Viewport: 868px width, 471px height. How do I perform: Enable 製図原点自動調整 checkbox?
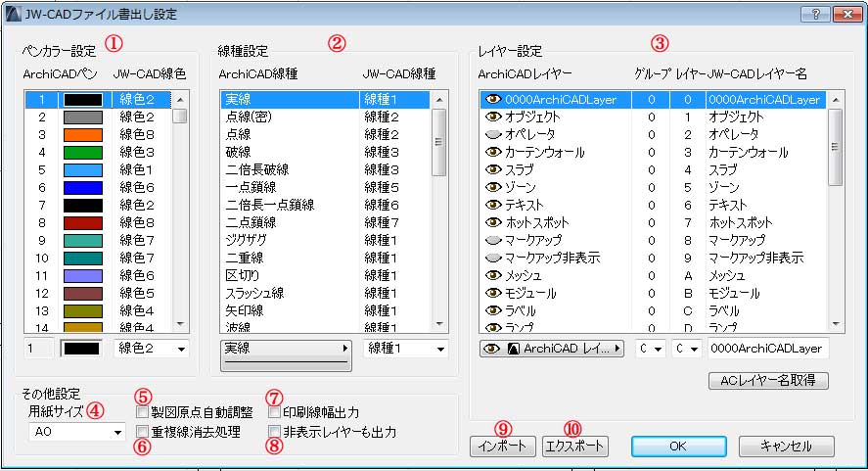pos(142,411)
